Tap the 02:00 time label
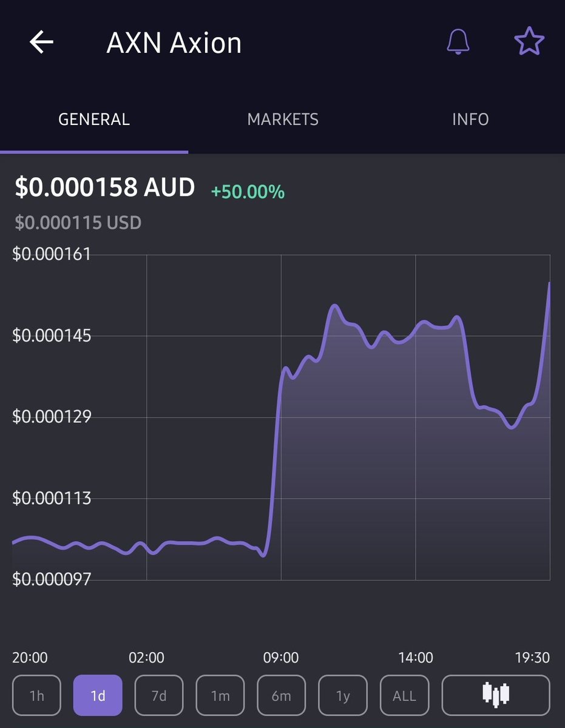Image resolution: width=565 pixels, height=728 pixels. tap(146, 657)
